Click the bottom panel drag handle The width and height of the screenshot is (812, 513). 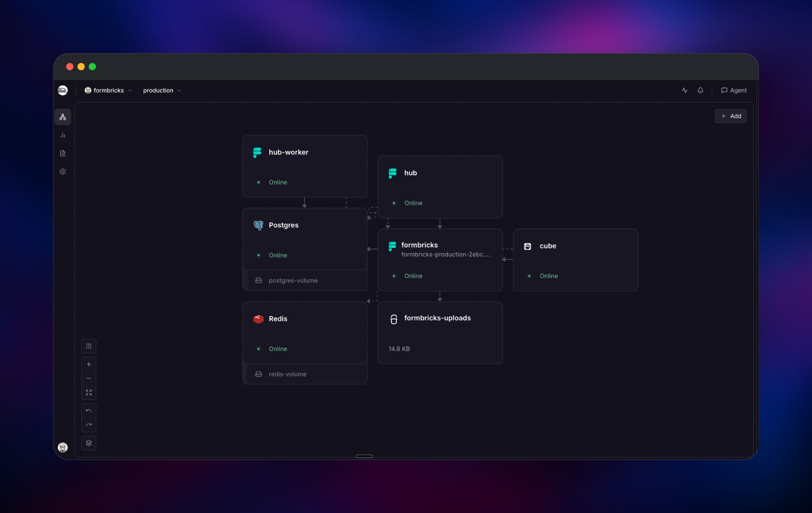(x=364, y=456)
